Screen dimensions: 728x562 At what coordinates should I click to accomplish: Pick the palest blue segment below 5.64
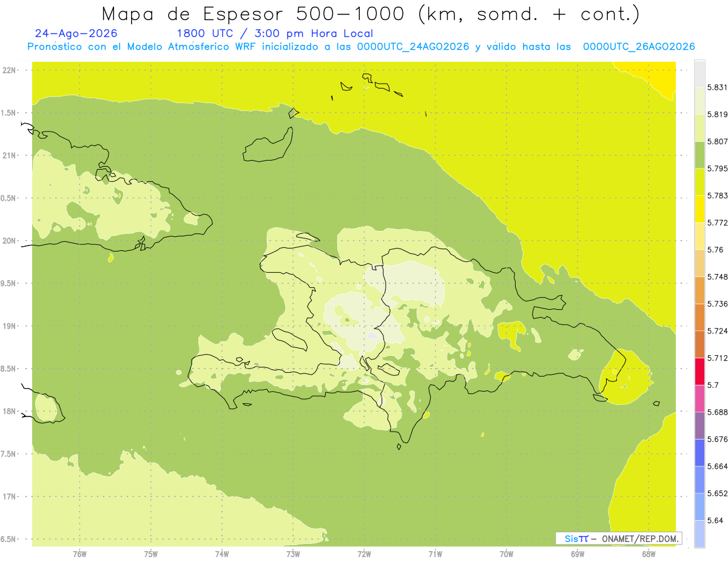click(699, 534)
